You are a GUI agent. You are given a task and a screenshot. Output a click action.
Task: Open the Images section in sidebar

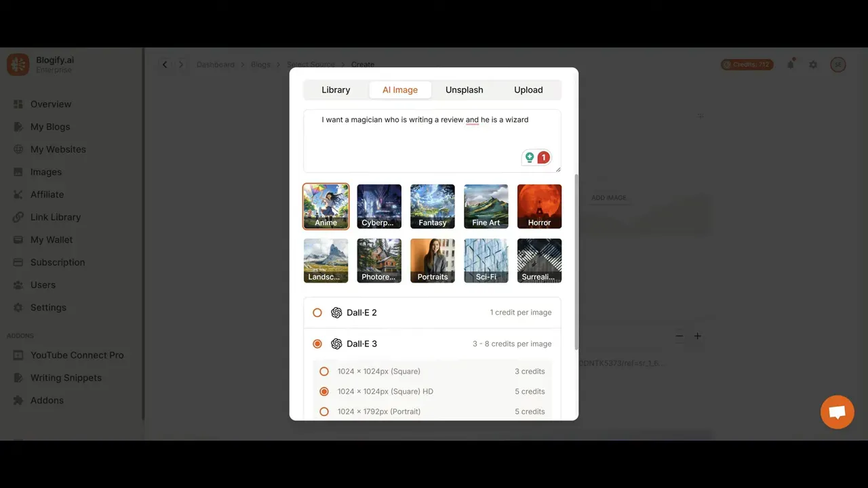(45, 171)
